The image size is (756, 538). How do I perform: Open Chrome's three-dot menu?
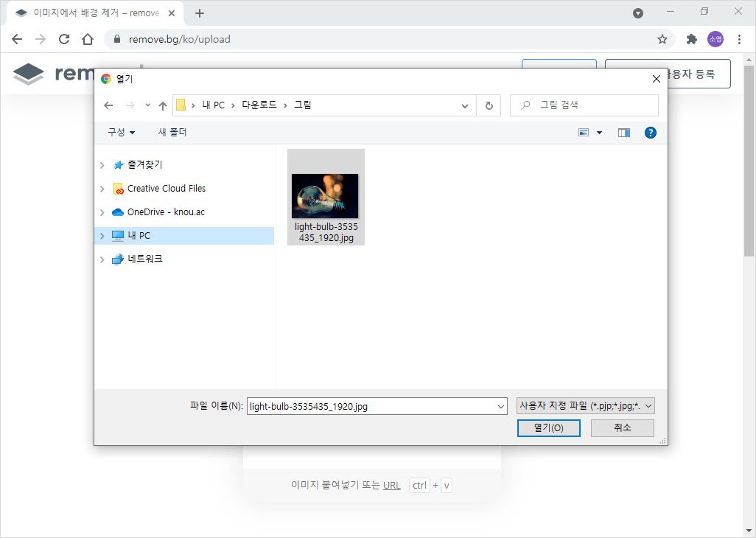pyautogui.click(x=739, y=39)
